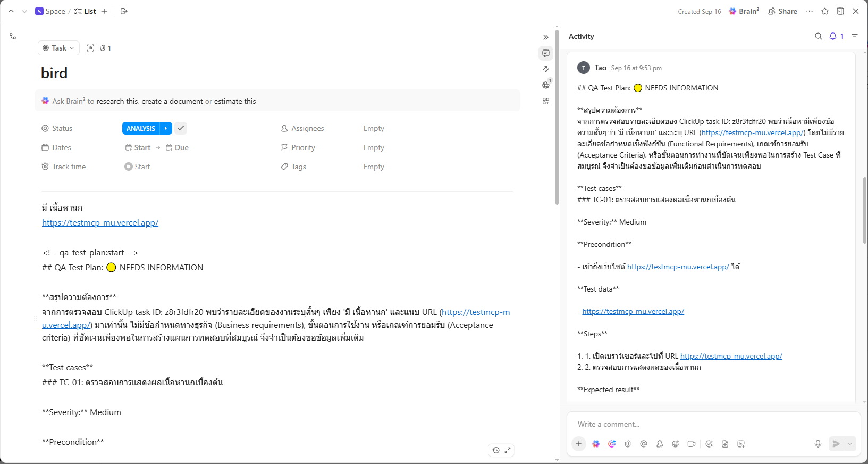Open the List breadcrumb
This screenshot has height=464, width=868.
coord(85,11)
